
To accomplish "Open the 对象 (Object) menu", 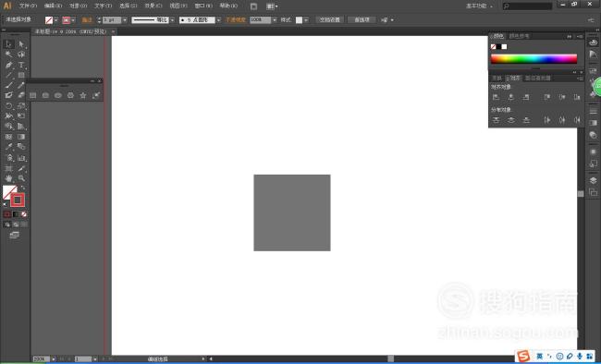I will pos(79,6).
